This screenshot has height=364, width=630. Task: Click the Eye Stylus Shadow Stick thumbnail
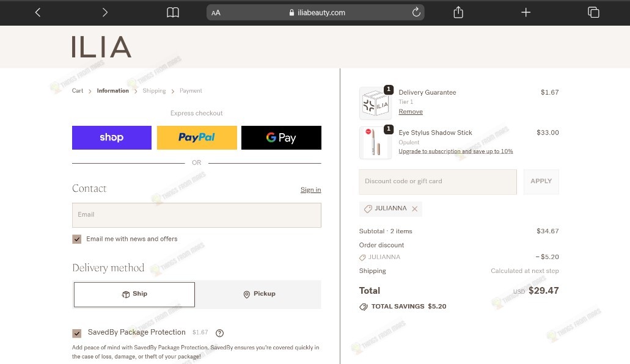point(375,143)
